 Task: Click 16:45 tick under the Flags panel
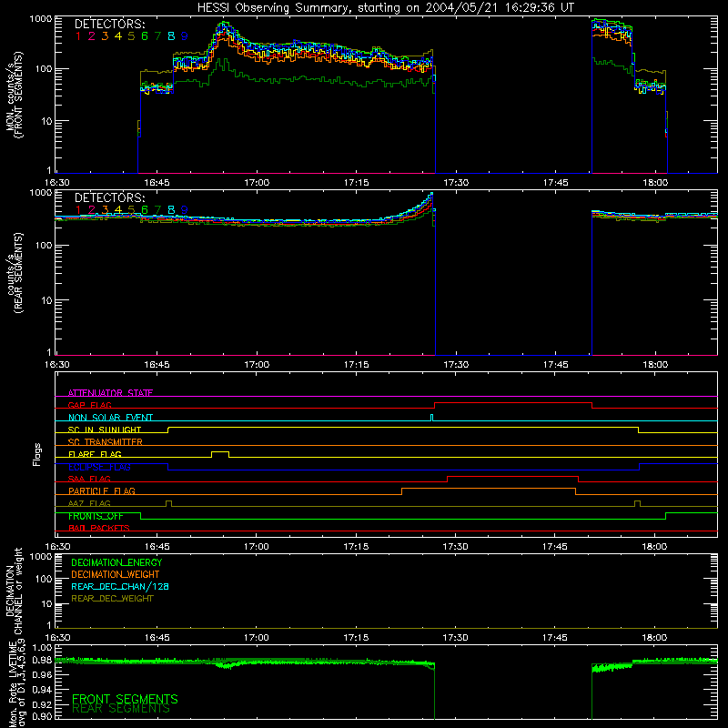[157, 547]
